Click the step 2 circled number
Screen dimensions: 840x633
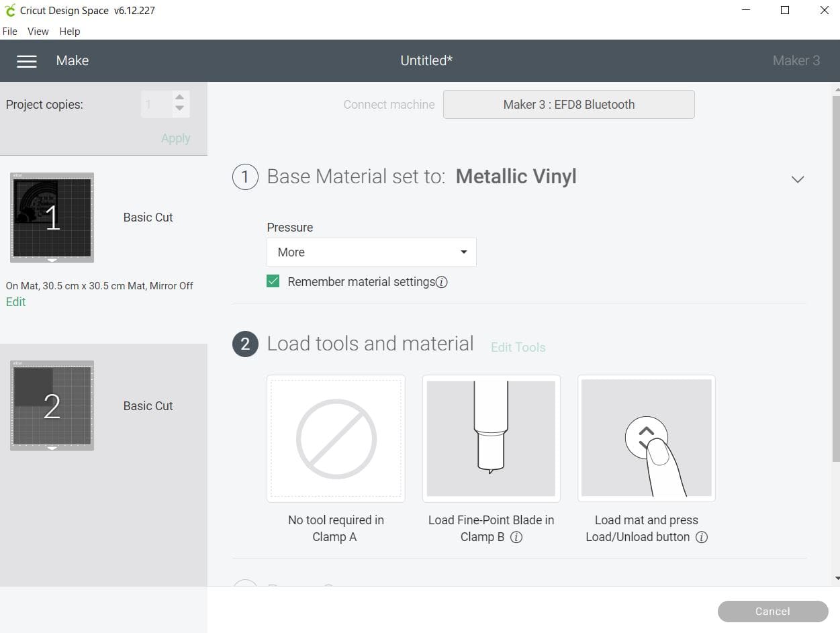click(x=245, y=344)
